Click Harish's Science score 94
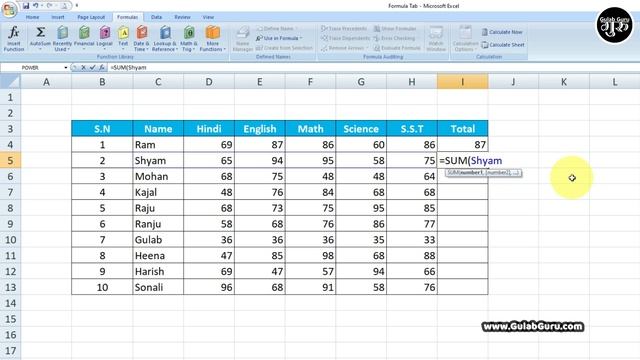640x360 pixels. pos(361,271)
